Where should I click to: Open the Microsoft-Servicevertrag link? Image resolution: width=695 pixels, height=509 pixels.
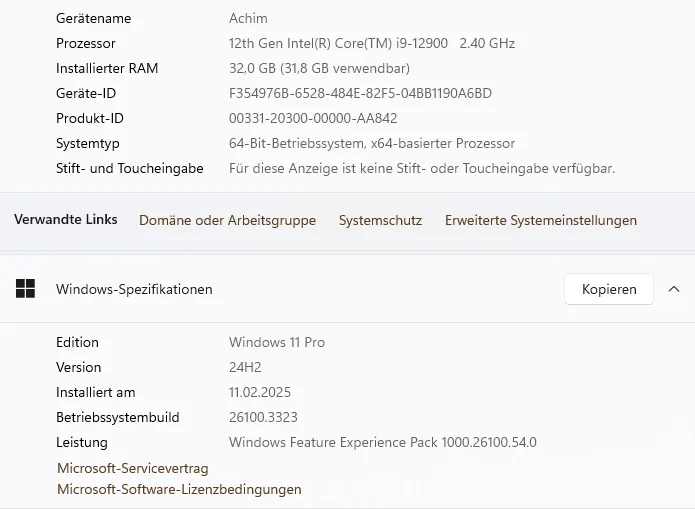(133, 468)
